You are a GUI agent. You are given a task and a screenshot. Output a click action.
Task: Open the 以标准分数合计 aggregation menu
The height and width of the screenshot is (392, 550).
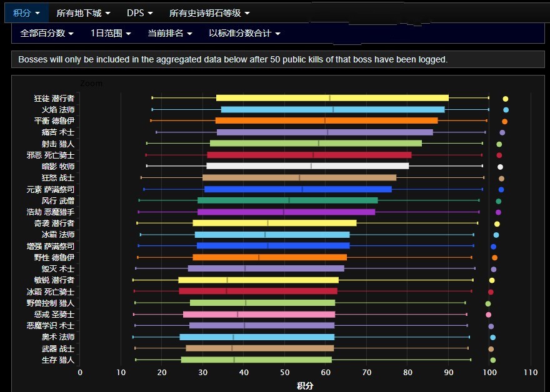244,33
